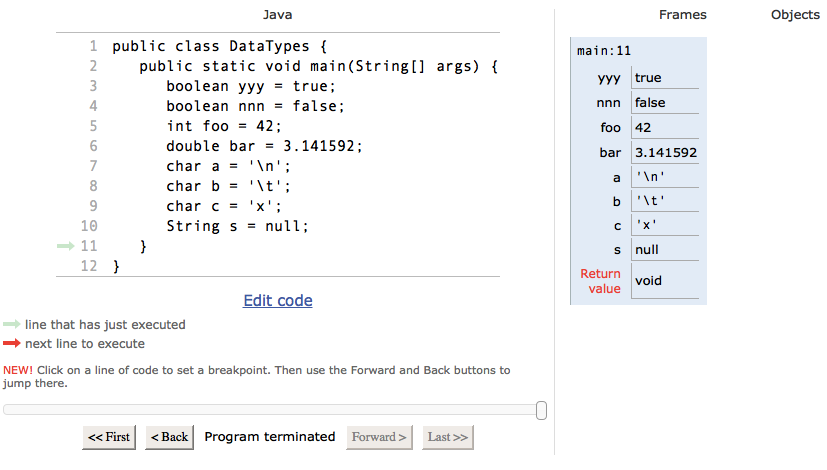Viewport: 827px width, 470px height.
Task: Click line number 7 in the gutter
Action: [93, 166]
